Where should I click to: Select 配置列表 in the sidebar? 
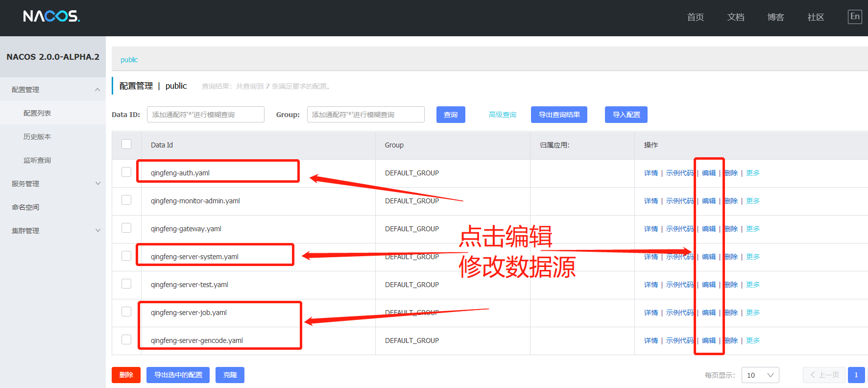(x=53, y=113)
